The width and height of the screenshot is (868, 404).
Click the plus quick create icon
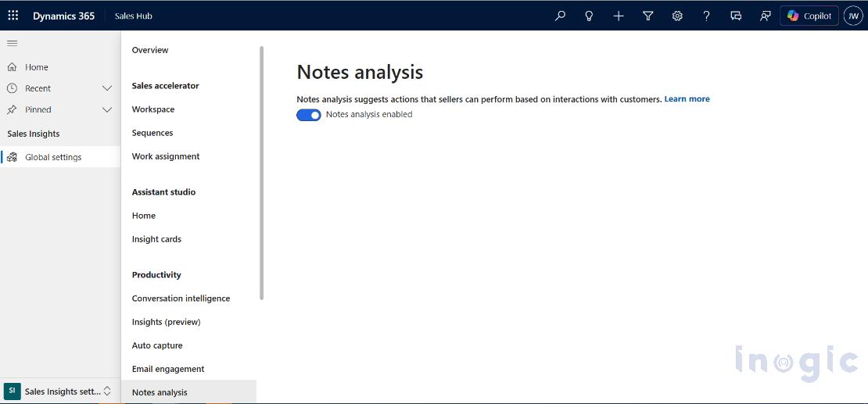(619, 16)
